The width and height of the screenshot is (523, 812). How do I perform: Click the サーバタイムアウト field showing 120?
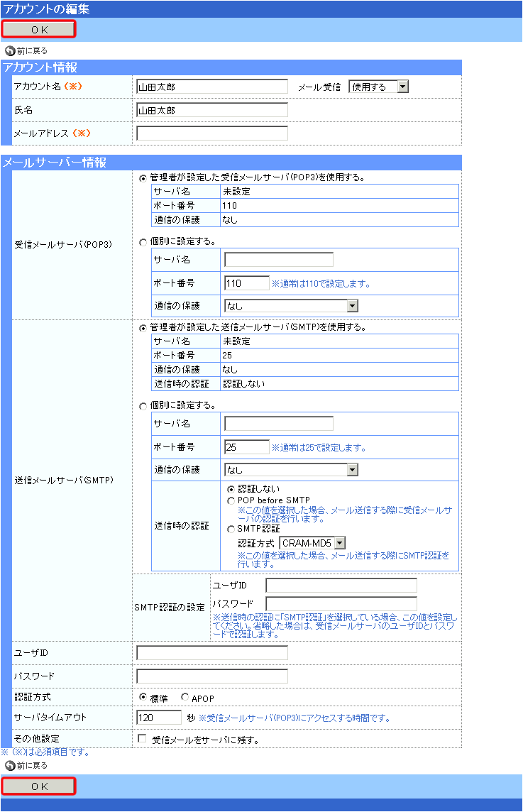159,717
